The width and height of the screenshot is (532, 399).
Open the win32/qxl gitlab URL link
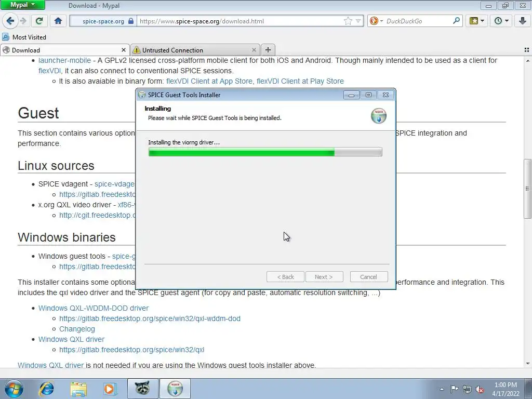131,350
